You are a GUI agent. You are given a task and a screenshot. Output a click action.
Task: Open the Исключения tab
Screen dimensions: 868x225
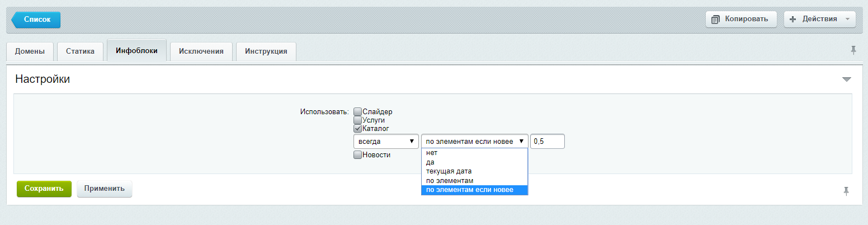[x=201, y=51]
